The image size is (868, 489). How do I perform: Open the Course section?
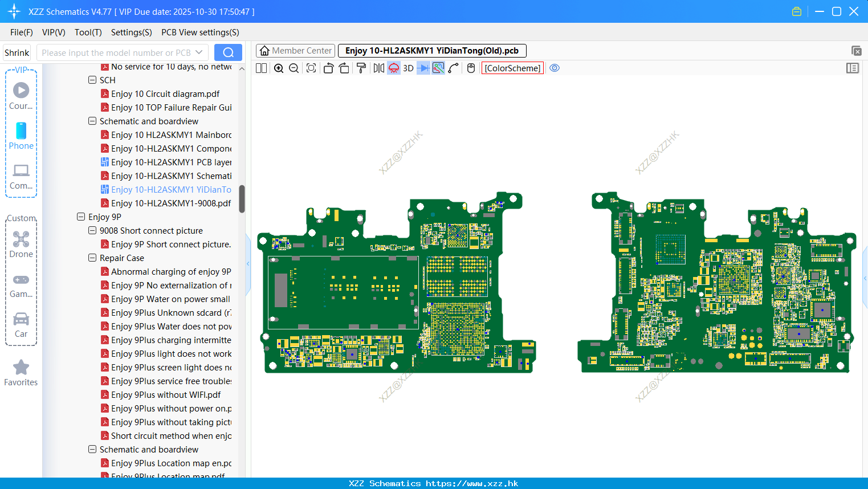[x=21, y=96]
